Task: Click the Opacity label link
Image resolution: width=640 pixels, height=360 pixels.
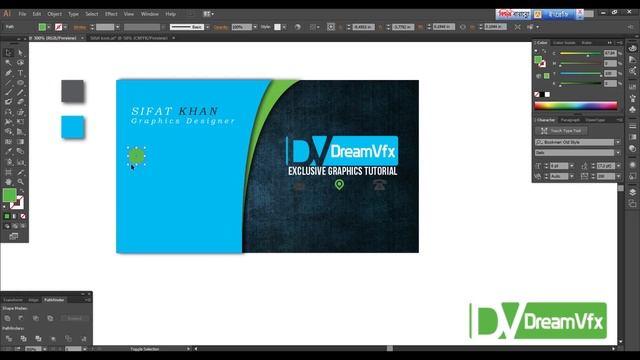Action: (220, 27)
